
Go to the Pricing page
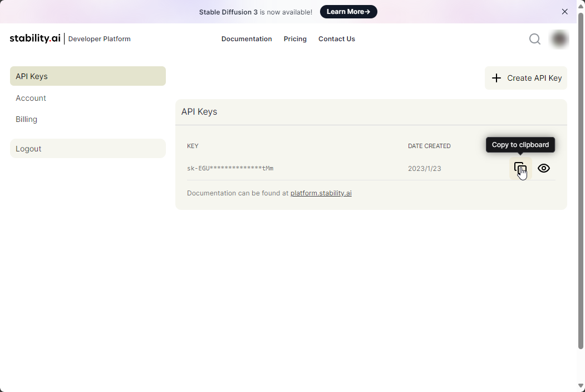pyautogui.click(x=295, y=39)
